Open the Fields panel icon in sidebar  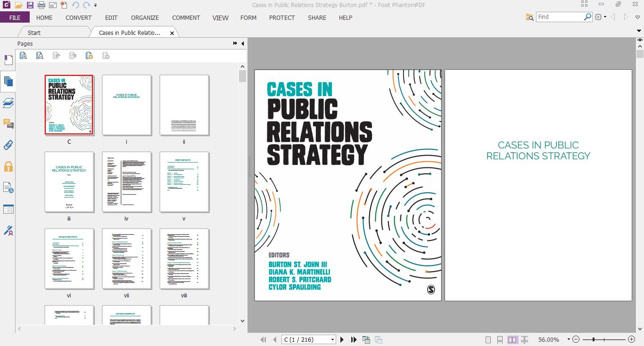[x=8, y=209]
